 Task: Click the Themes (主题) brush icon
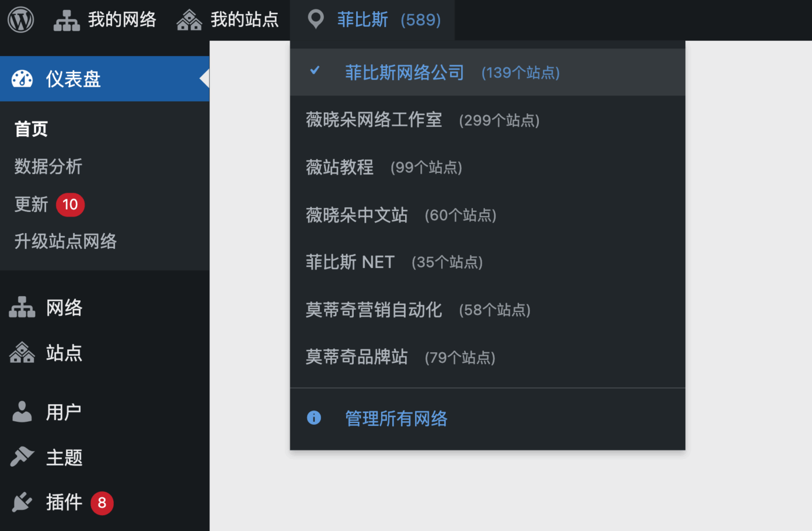pos(22,457)
